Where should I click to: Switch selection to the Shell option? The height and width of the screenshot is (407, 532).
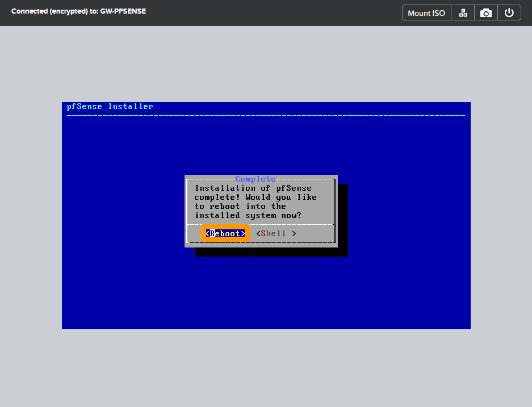click(275, 233)
